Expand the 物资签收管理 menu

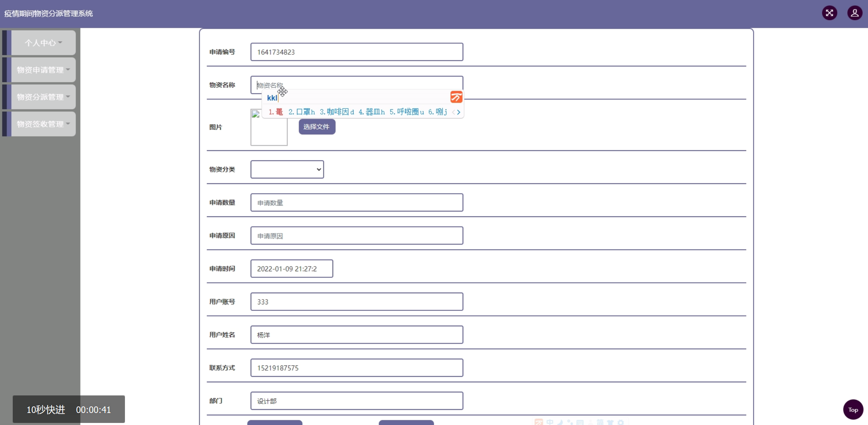(x=43, y=124)
